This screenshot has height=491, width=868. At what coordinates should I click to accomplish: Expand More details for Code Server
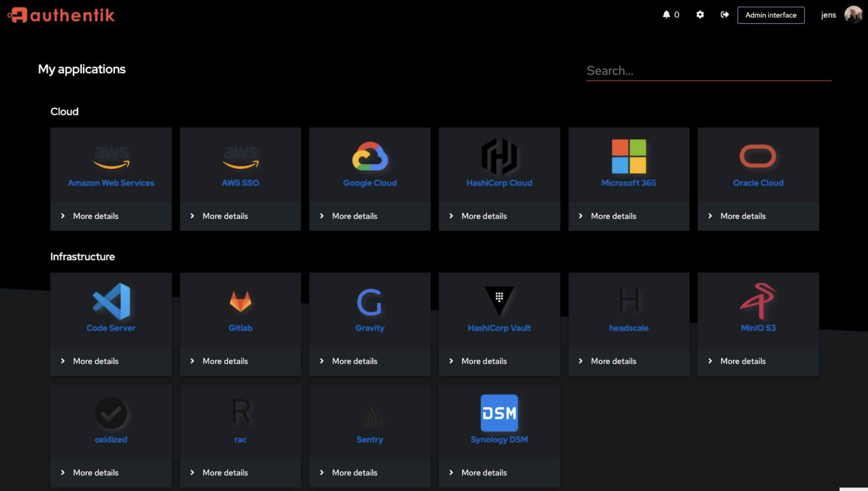(111, 361)
